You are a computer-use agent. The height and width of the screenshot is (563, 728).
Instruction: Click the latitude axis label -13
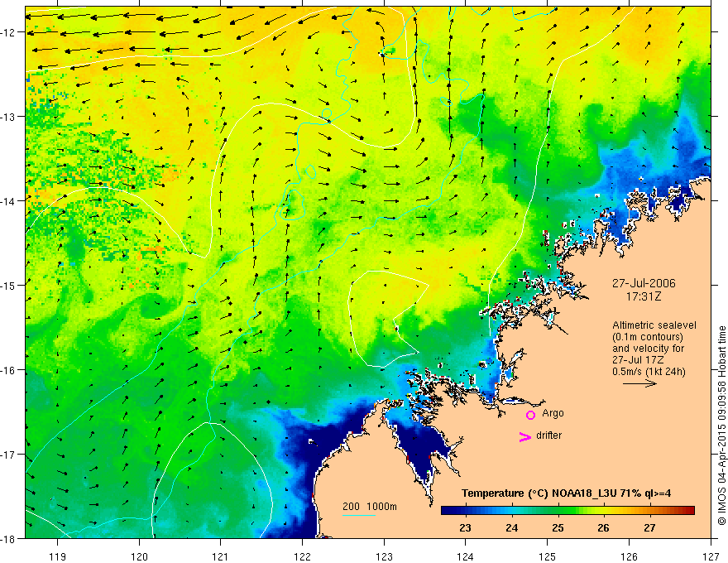point(10,117)
